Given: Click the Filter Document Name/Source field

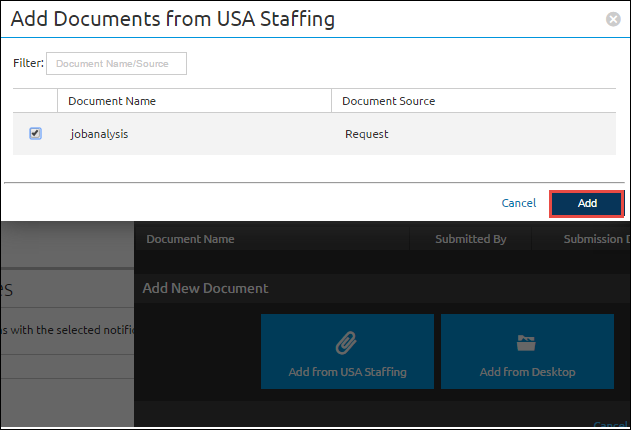Looking at the screenshot, I should (116, 64).
